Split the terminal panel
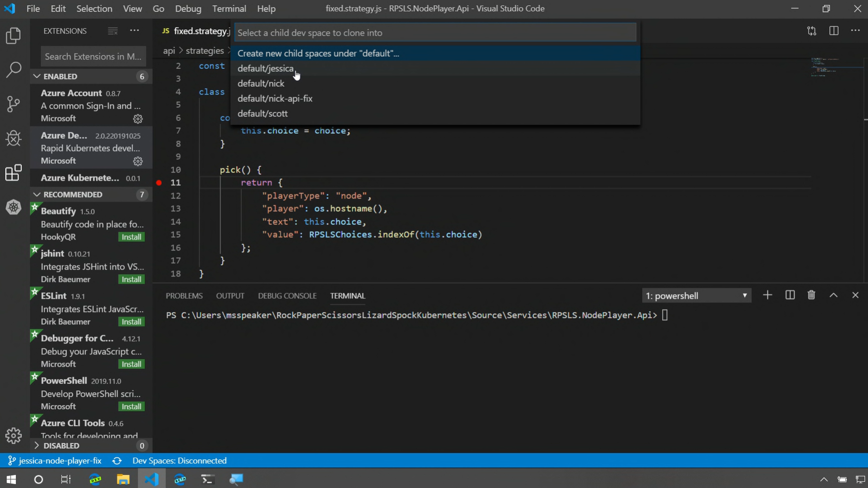Screen dimensions: 868x488 click(x=790, y=295)
